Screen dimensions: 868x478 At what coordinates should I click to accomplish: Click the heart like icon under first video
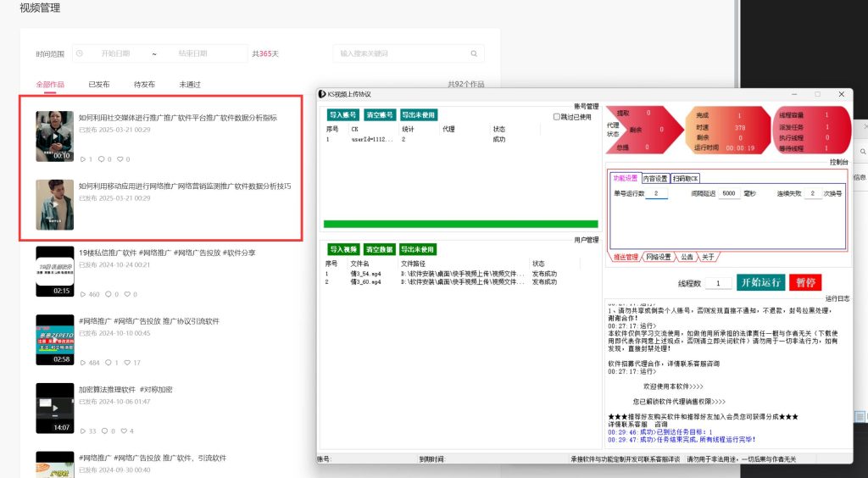pos(120,159)
